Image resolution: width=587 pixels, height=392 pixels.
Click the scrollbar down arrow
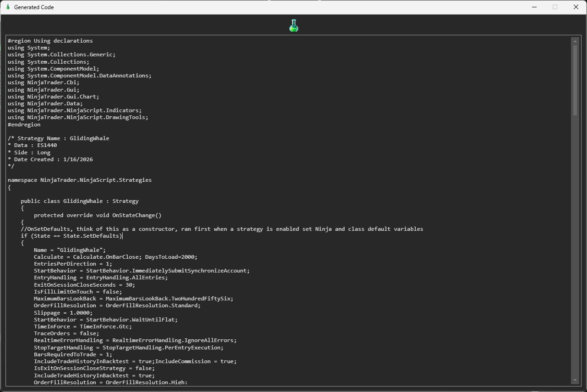pyautogui.click(x=575, y=380)
